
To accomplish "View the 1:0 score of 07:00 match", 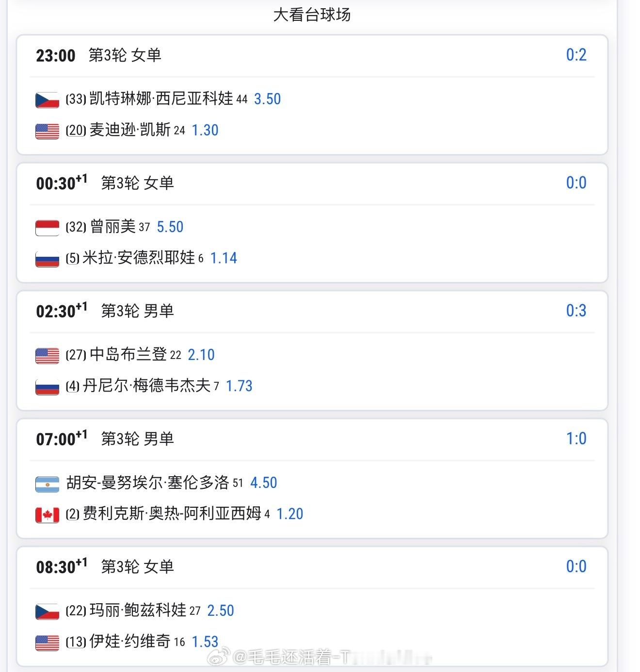I will pyautogui.click(x=576, y=438).
